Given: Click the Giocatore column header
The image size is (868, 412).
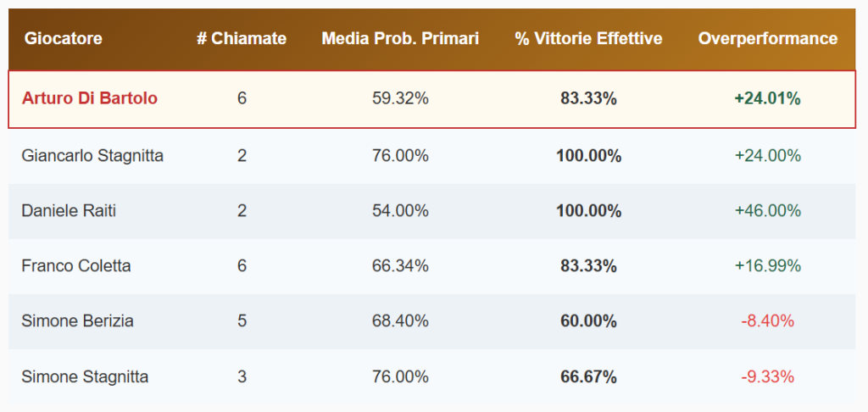Looking at the screenshot, I should [x=64, y=39].
